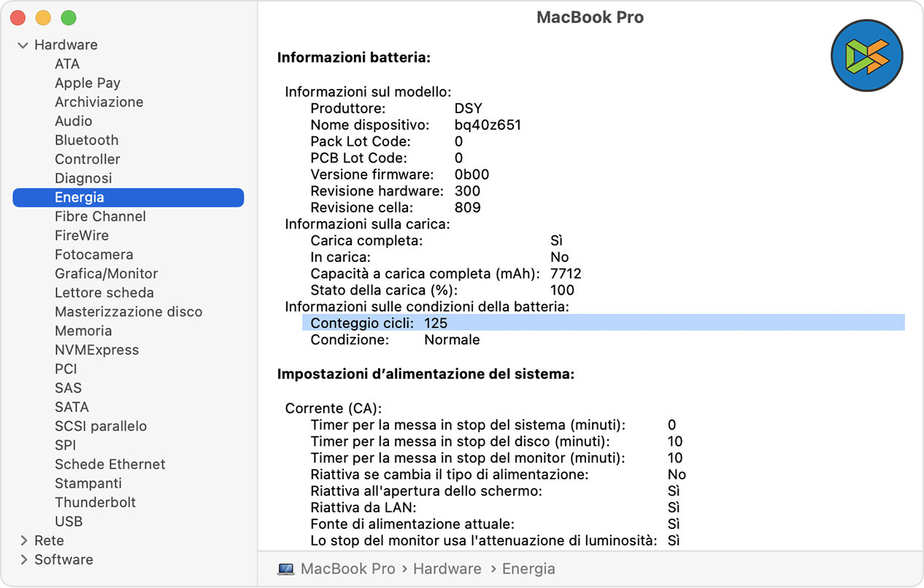Click MacBook Pro in the bottom path bar
This screenshot has width=924, height=588.
click(x=348, y=569)
